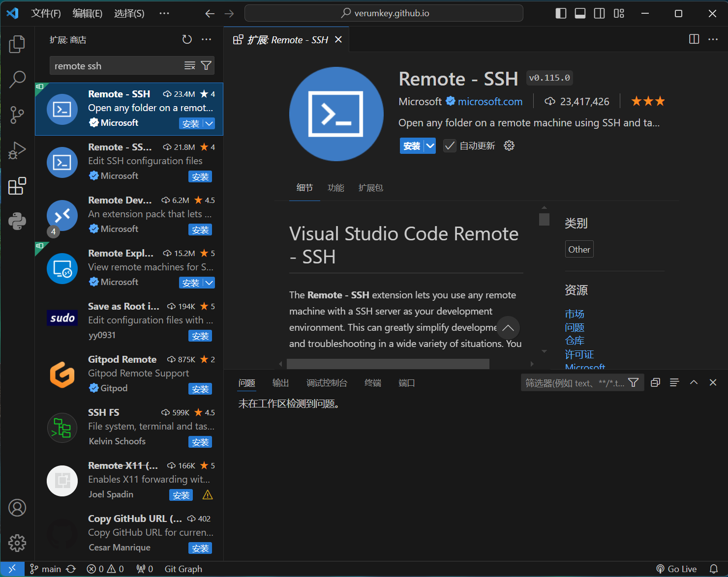Click the scroll to top button
728x577 pixels.
point(508,328)
